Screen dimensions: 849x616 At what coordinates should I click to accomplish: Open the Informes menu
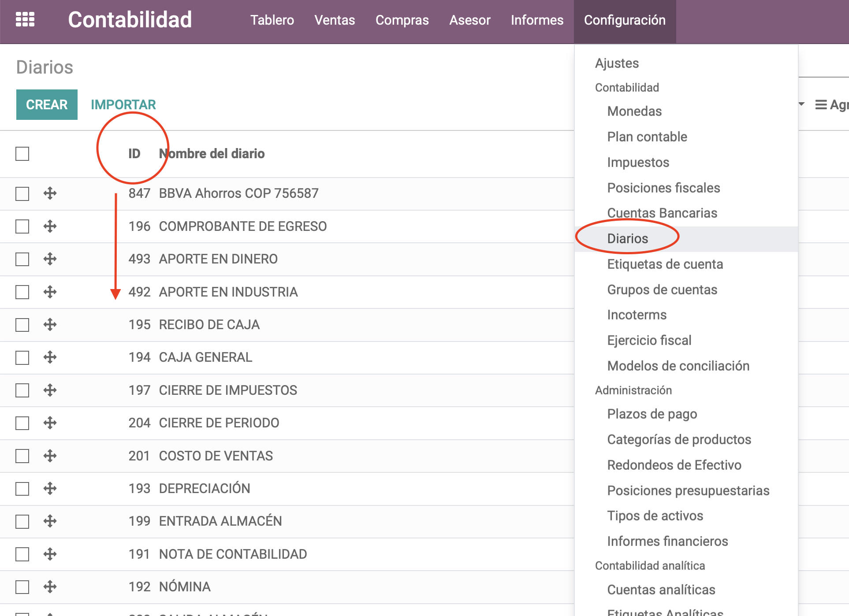coord(537,20)
